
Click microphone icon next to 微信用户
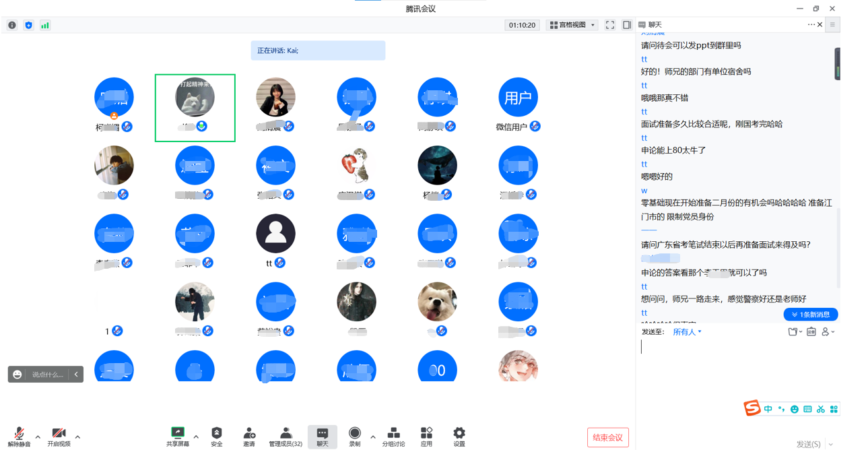[x=535, y=126]
